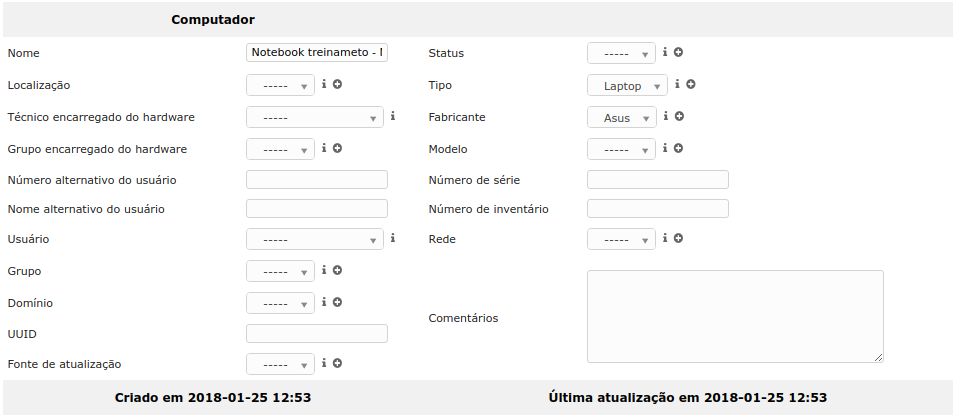This screenshot has height=416, width=954.
Task: Click the add icon next to Localização
Action: 337,85
